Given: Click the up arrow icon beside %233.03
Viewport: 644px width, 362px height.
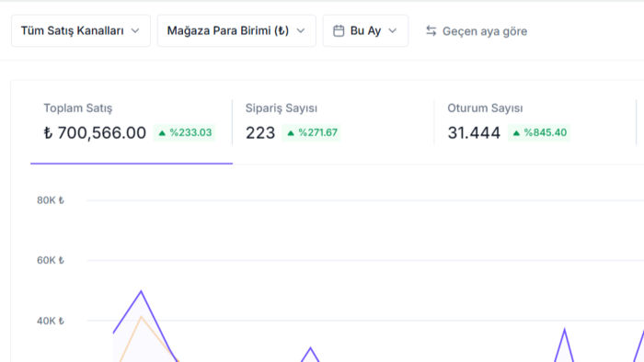Looking at the screenshot, I should click(162, 133).
